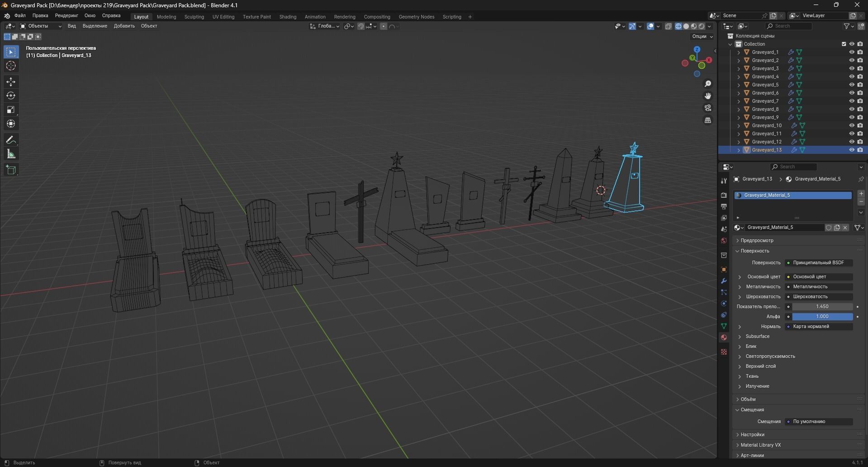The width and height of the screenshot is (868, 467).
Task: Activate the Scale tool
Action: [x=11, y=110]
